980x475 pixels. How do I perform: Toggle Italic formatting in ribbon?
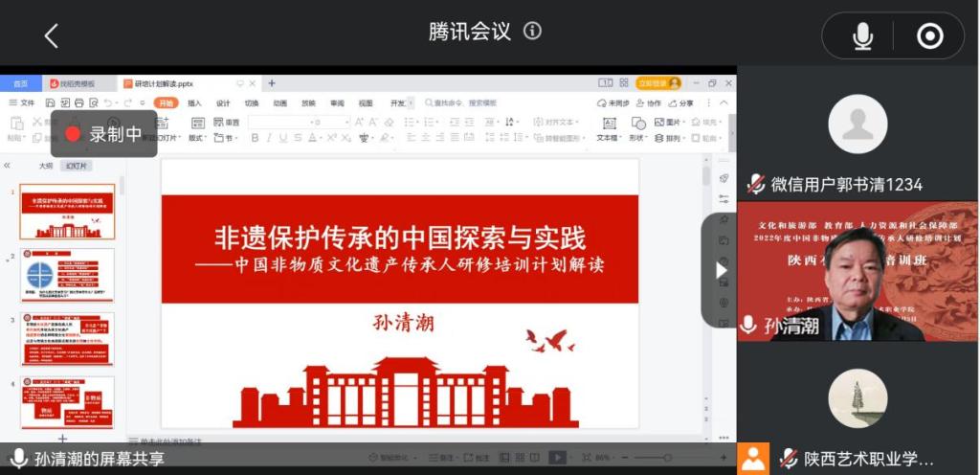270,138
